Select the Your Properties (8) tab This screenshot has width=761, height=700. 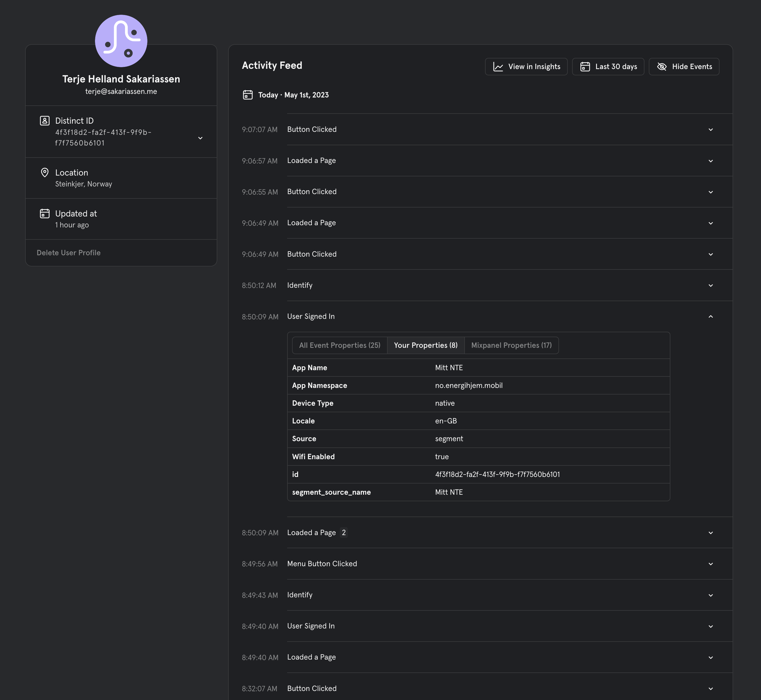[x=426, y=345]
